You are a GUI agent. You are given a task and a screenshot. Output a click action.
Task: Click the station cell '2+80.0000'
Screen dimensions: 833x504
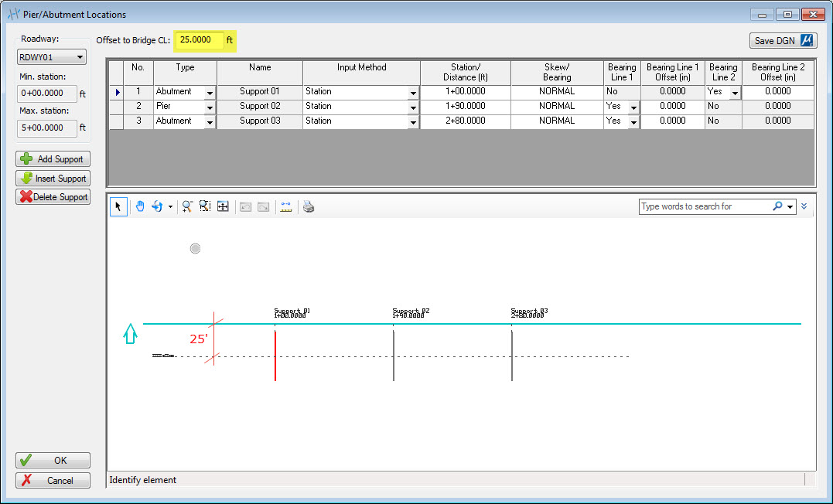(466, 121)
